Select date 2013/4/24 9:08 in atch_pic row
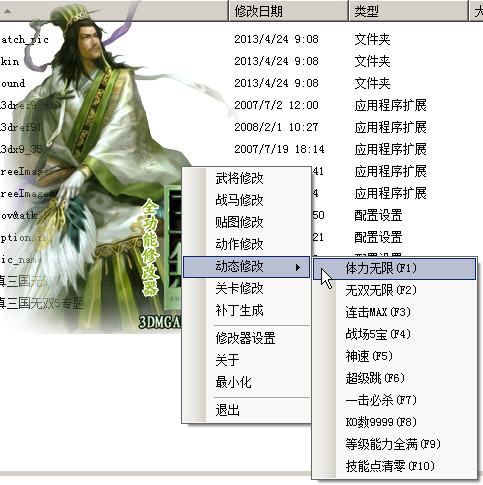 (276, 39)
